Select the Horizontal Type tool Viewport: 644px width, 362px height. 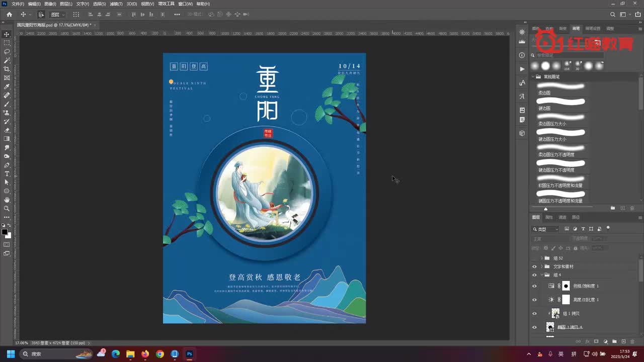click(x=7, y=173)
